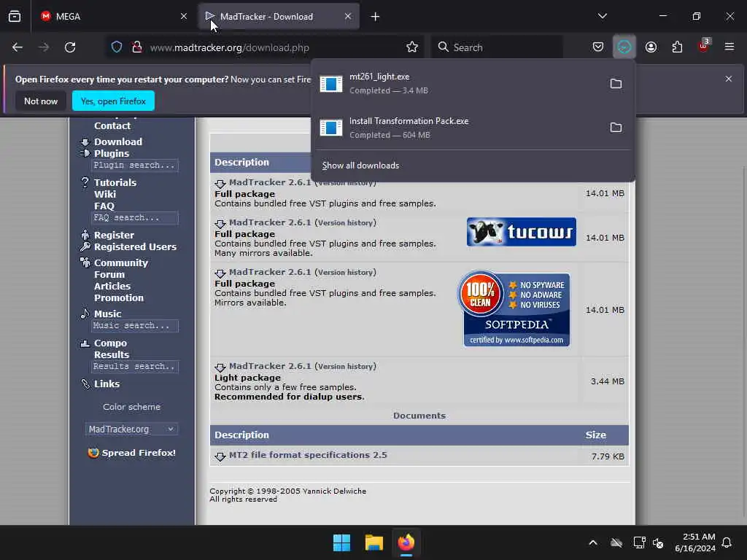Open MT2 file format specifications 2.5
The height and width of the screenshot is (560, 747).
tap(309, 455)
